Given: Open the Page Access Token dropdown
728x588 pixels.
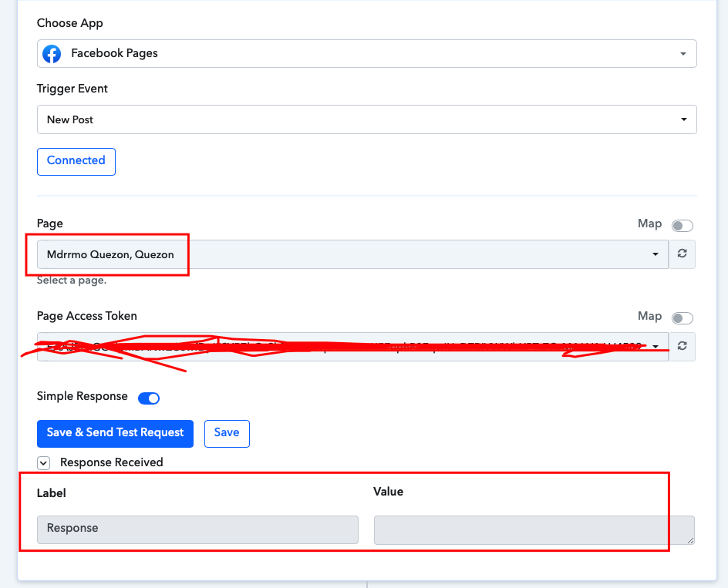Looking at the screenshot, I should [352, 347].
